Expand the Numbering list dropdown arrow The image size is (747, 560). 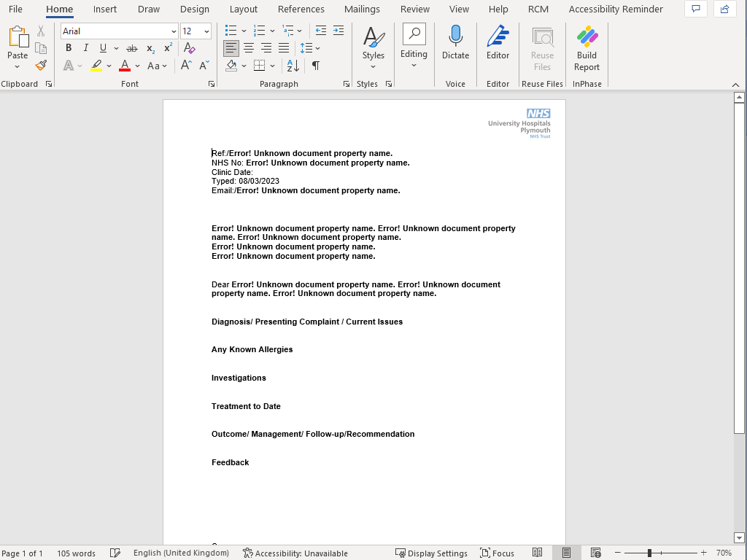pyautogui.click(x=273, y=31)
